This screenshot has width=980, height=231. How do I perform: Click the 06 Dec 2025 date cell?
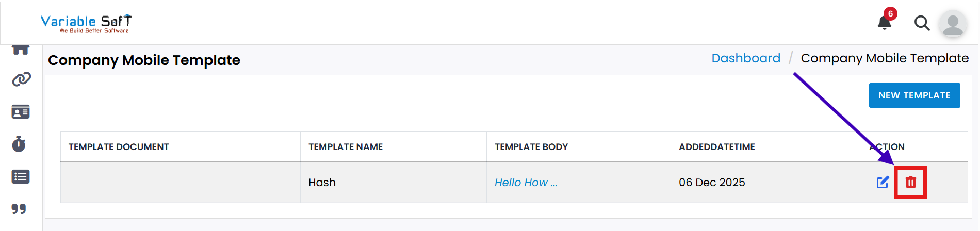(712, 183)
